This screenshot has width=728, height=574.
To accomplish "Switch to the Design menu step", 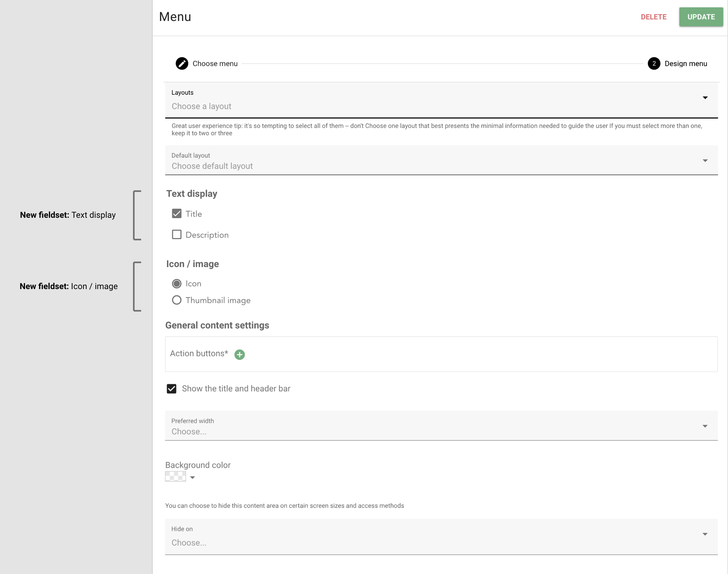I will (685, 64).
